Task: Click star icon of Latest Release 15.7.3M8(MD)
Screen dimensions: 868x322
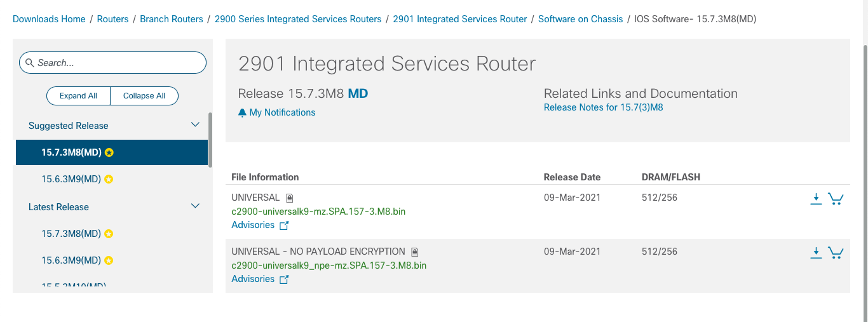Action: coord(109,234)
